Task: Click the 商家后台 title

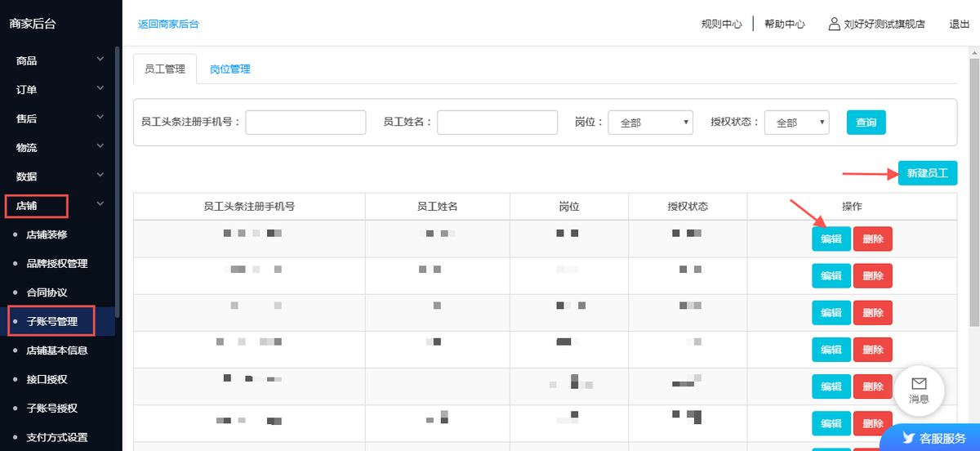Action: pos(33,24)
